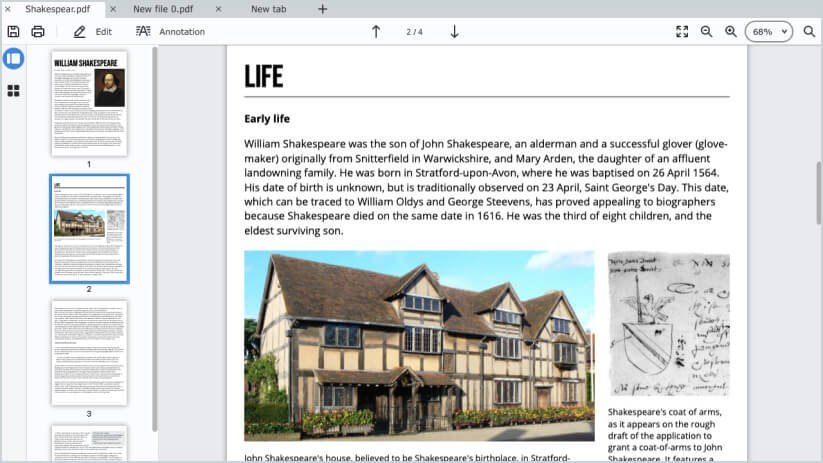The width and height of the screenshot is (823, 463).
Task: Click the Annotation button
Action: 170,31
